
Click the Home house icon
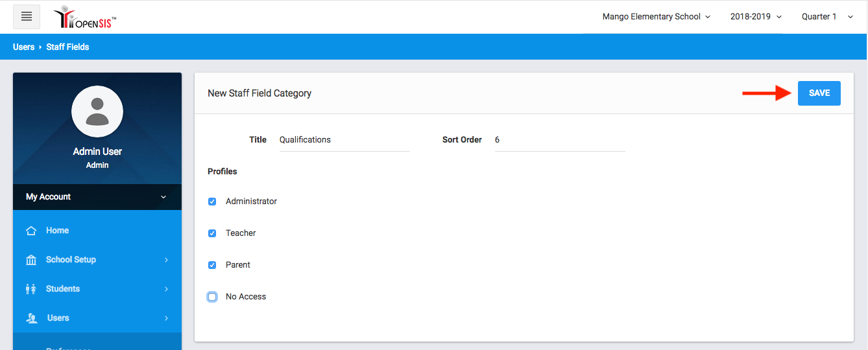(x=30, y=231)
